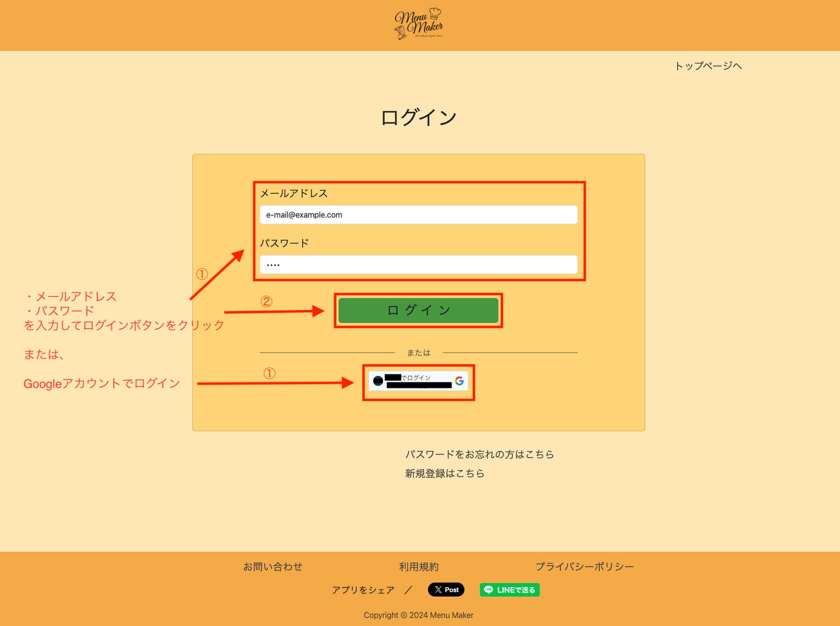Click the アプリをシェア footer text
This screenshot has height=626, width=840.
coord(363,590)
